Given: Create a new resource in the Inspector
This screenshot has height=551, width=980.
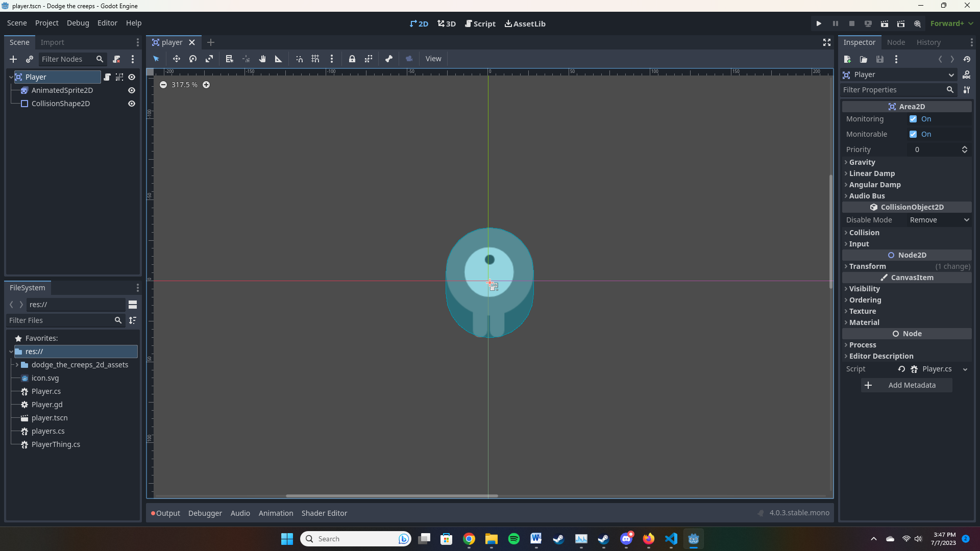Looking at the screenshot, I should point(848,59).
